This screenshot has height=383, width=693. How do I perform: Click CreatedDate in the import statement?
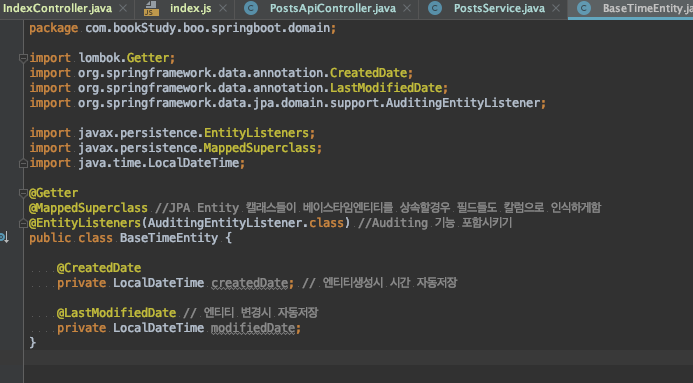[x=369, y=73]
